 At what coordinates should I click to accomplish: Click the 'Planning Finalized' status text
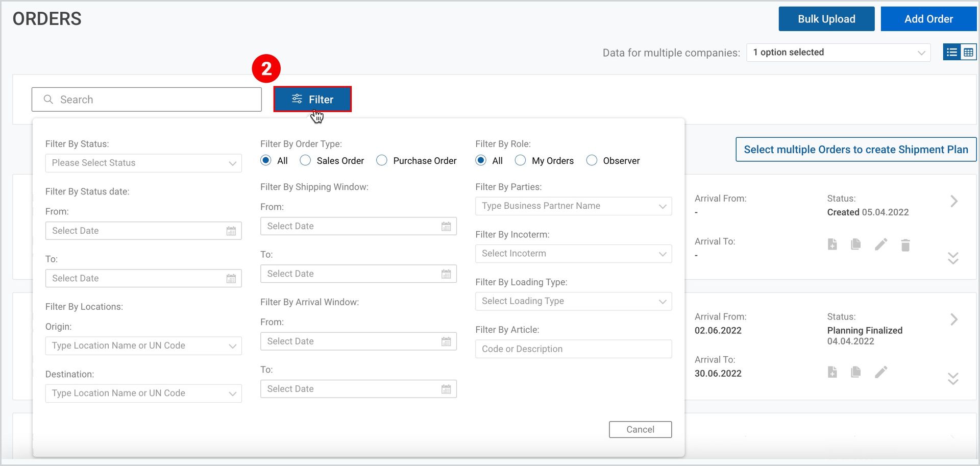coord(865,330)
